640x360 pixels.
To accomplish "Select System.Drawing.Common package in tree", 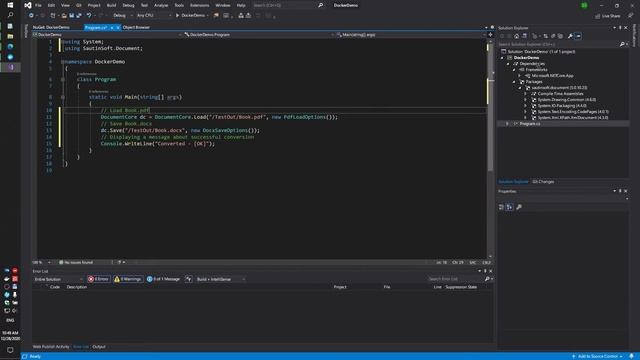I will click(567, 100).
